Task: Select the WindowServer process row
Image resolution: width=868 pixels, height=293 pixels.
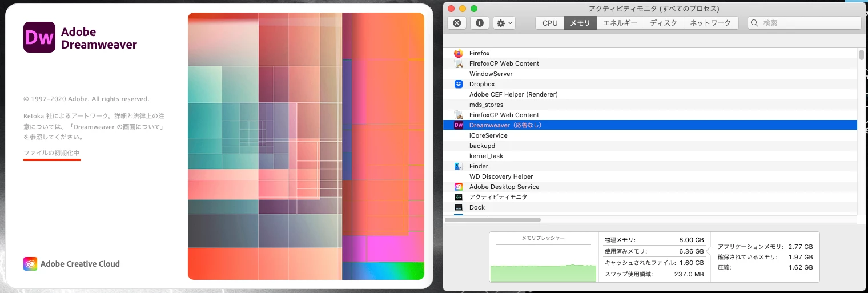Action: pos(650,74)
